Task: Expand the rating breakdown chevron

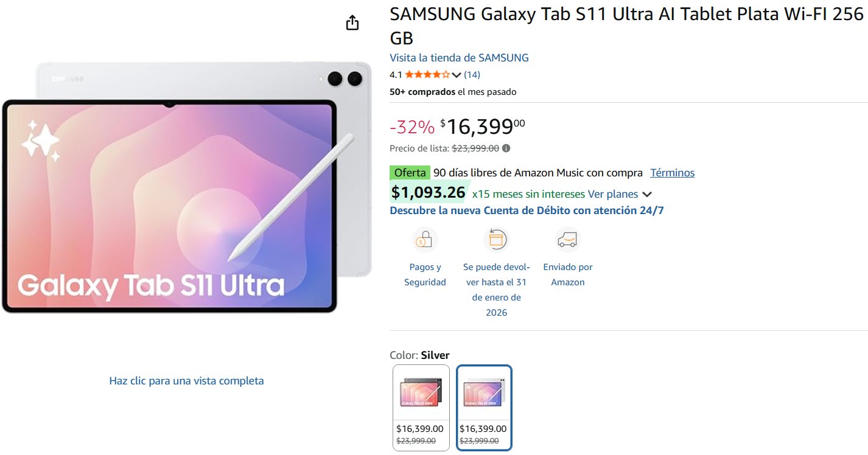Action: 457,75
